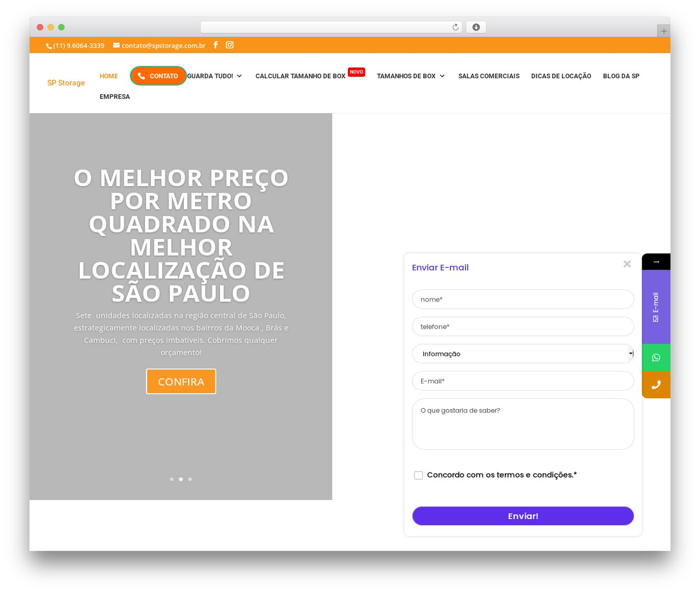Open DICAS DE LOCAÇÃO menu item
The width and height of the screenshot is (700, 593).
(x=561, y=76)
